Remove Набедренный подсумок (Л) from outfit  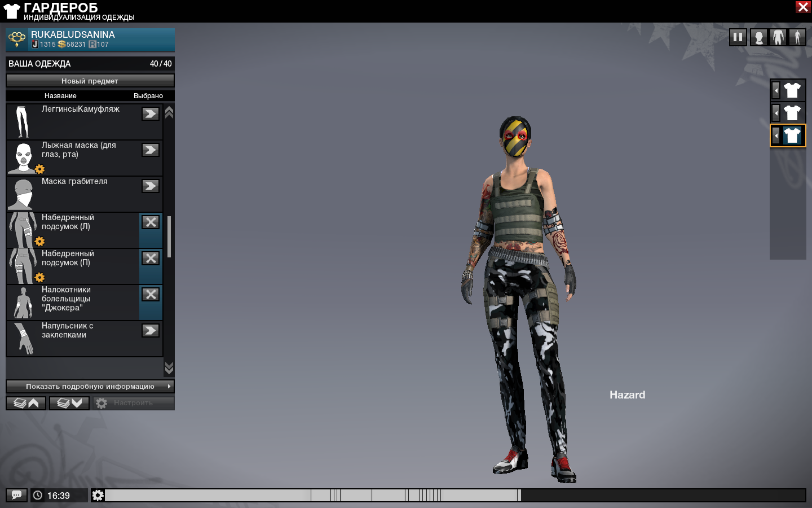tap(151, 222)
